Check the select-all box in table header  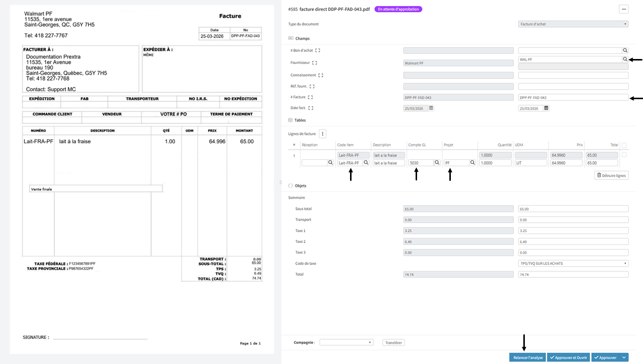[624, 145]
